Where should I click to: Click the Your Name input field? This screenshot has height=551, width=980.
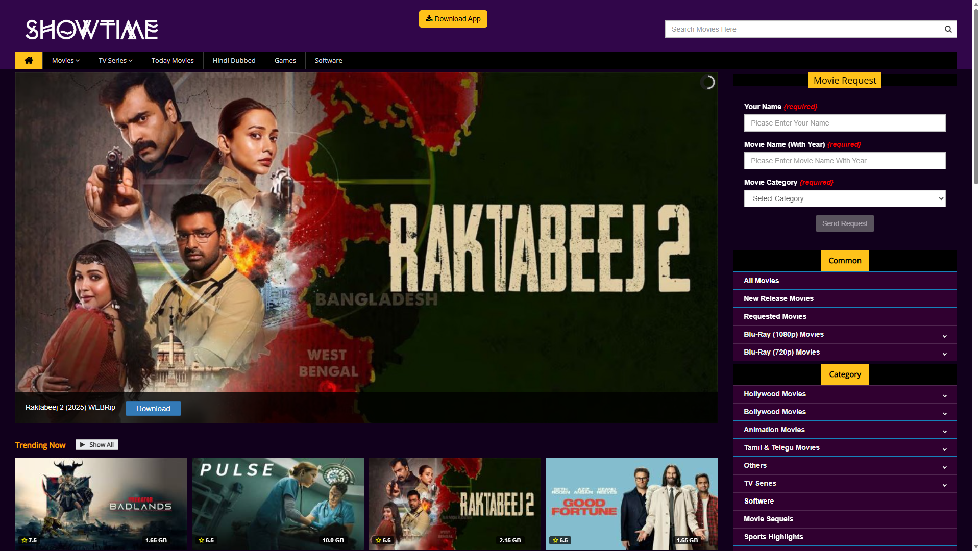(844, 123)
